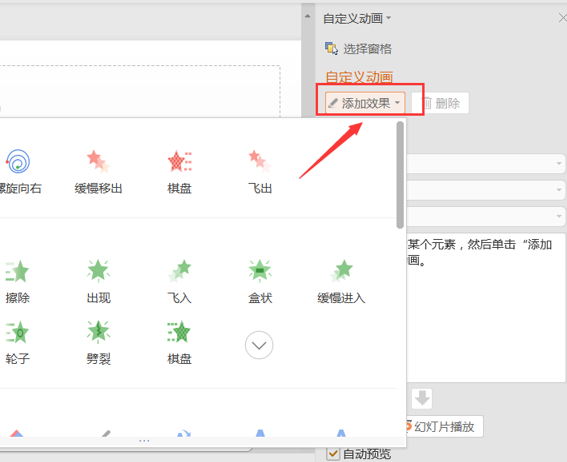
Task: Apply the 轮子 wheel effect
Action: click(17, 343)
